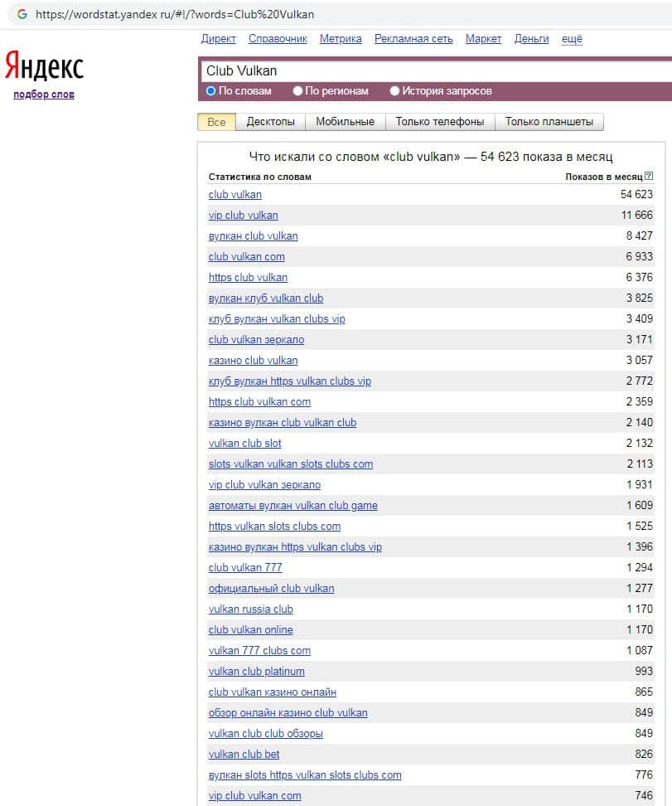This screenshot has width=672, height=806.
Task: Switch to the Все tab
Action: click(x=216, y=122)
